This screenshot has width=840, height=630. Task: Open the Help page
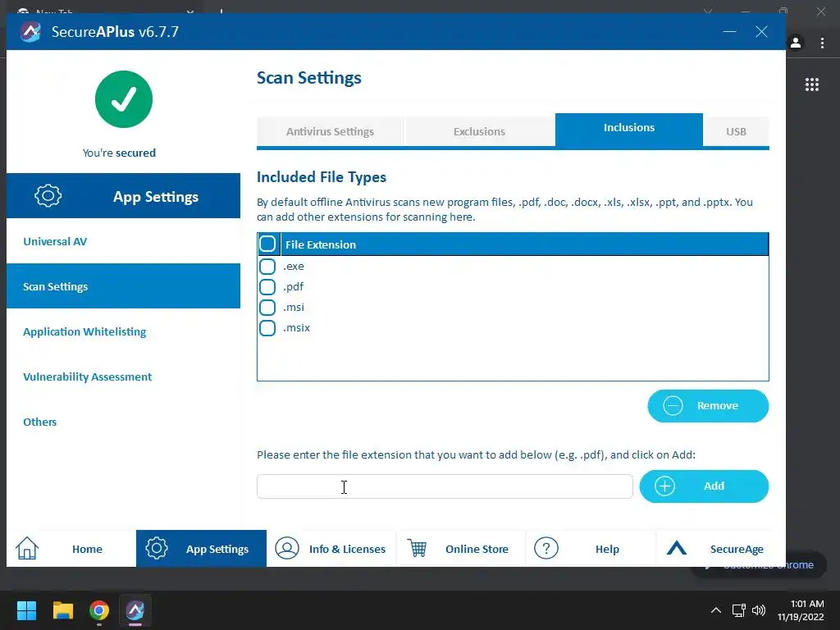pyautogui.click(x=591, y=549)
